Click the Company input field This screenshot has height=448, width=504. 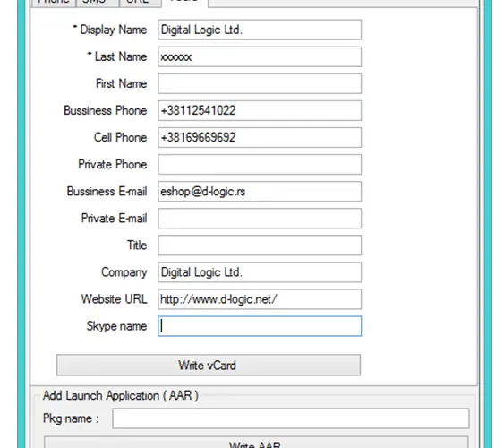click(260, 272)
